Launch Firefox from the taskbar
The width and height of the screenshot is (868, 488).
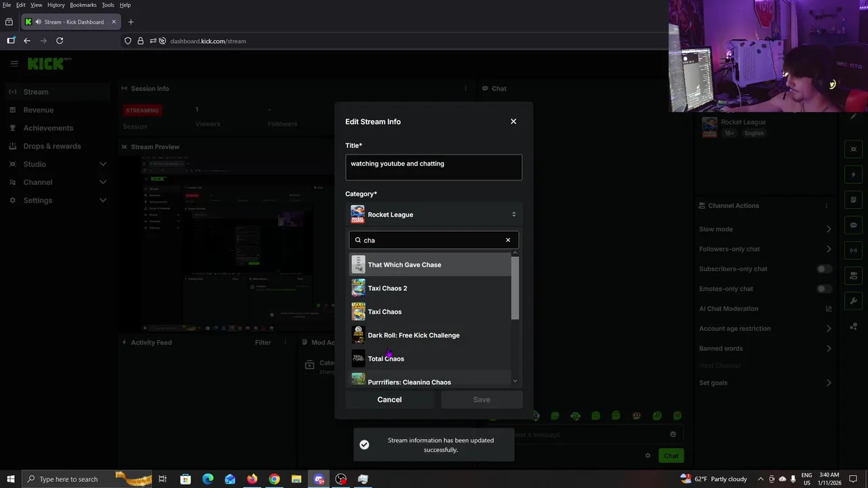(252, 479)
